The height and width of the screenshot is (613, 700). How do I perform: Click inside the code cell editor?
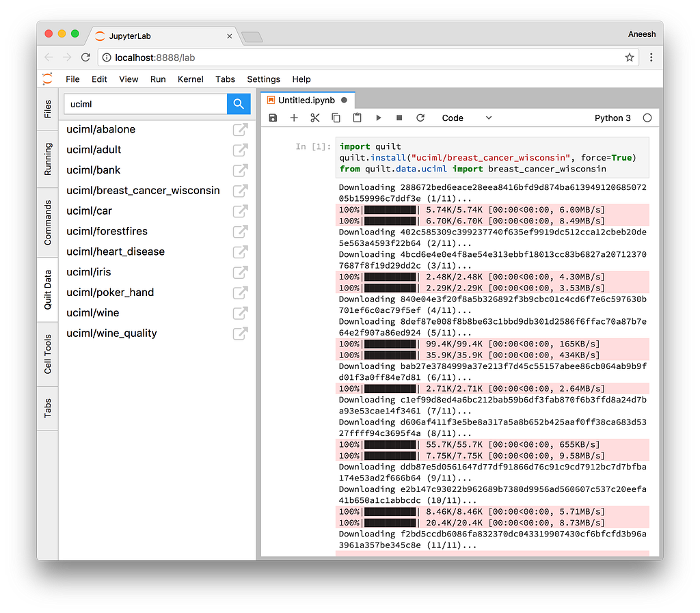pos(492,157)
